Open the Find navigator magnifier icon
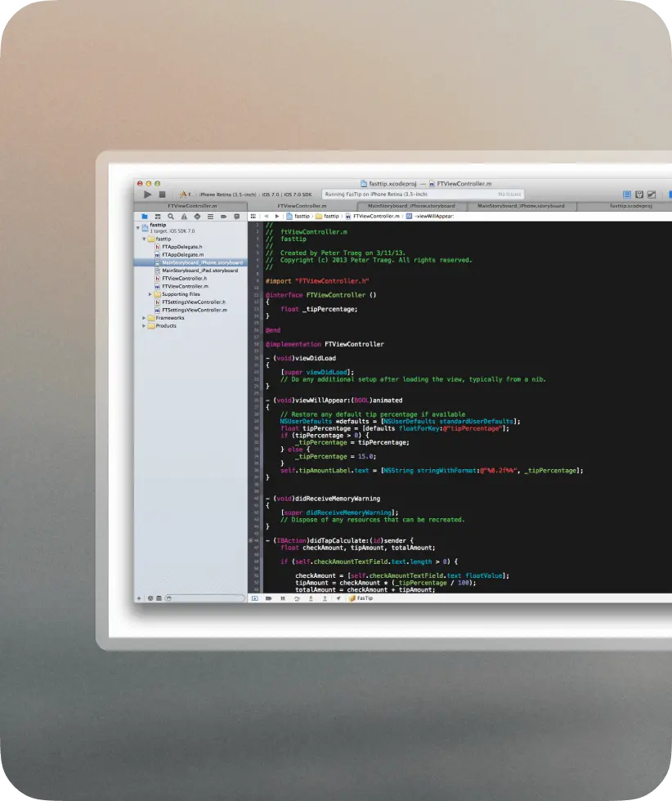This screenshot has height=801, width=672. pos(171,217)
